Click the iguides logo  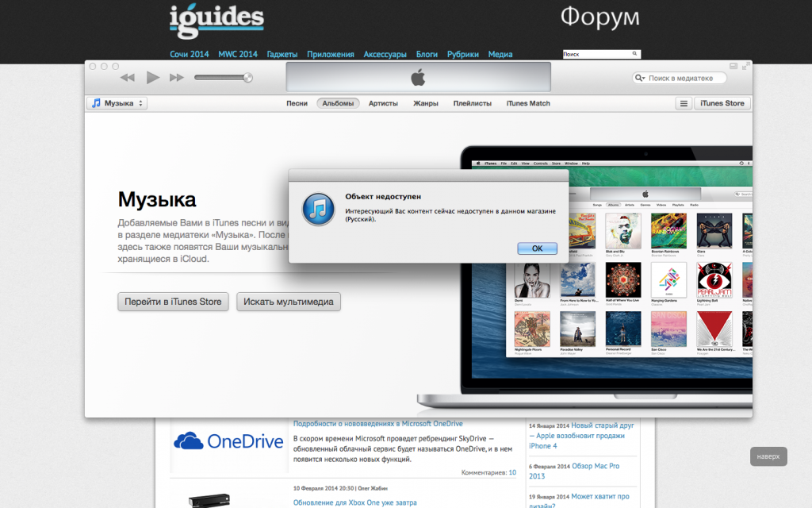[x=216, y=21]
